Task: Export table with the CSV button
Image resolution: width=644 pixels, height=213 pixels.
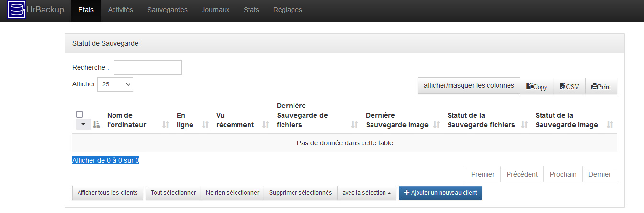Action: [x=569, y=86]
